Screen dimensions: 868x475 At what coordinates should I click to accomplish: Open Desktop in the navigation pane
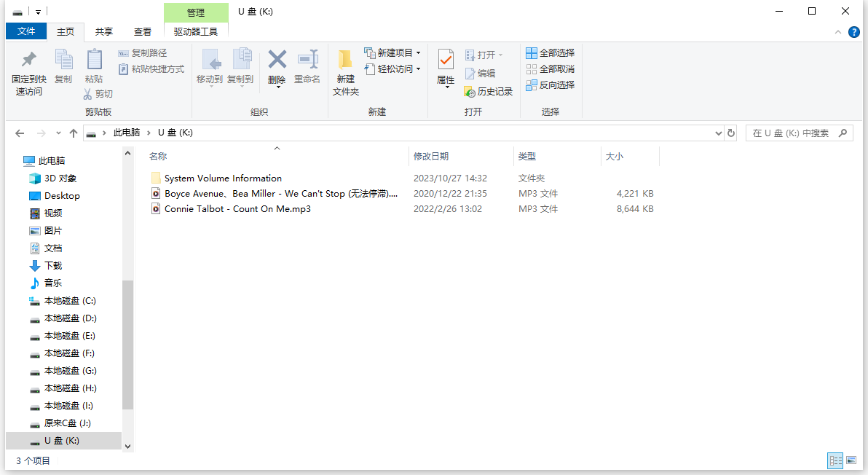tap(62, 196)
